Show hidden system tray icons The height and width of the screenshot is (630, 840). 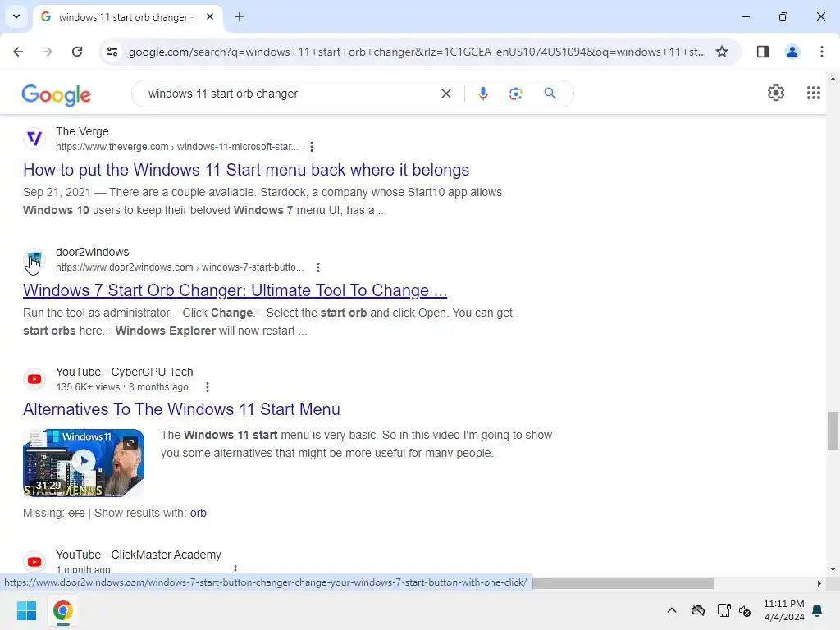pyautogui.click(x=671, y=610)
